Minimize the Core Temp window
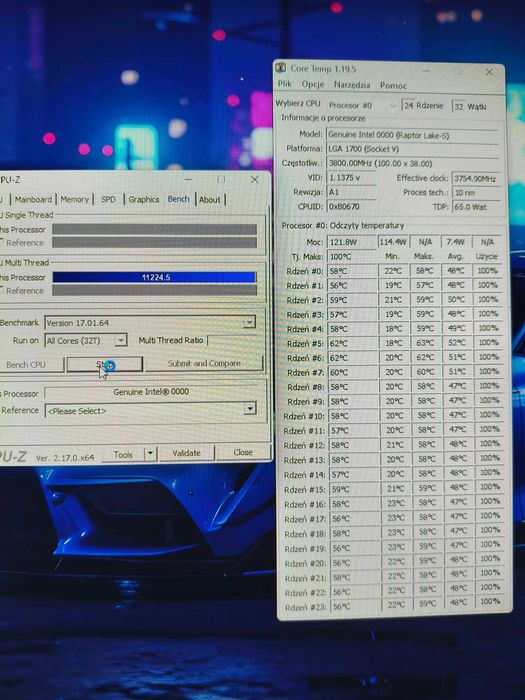Screen dimensions: 525x700 (x=426, y=71)
